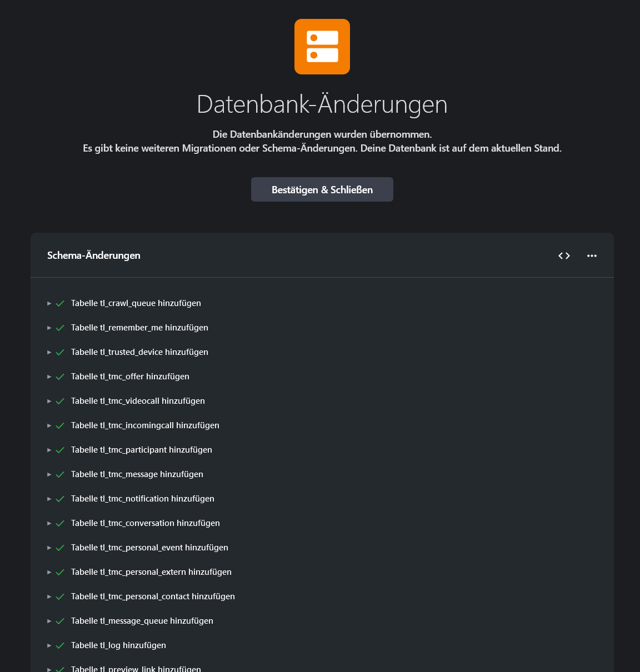The width and height of the screenshot is (640, 672).
Task: Click green checkmark of tl_tmc_personal_event
Action: click(x=60, y=548)
